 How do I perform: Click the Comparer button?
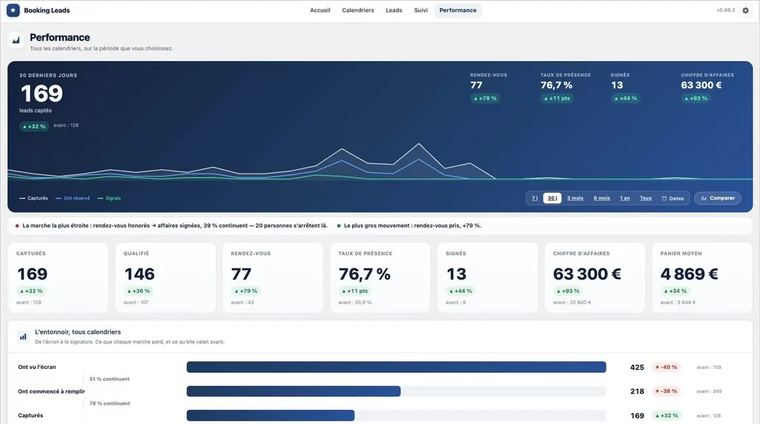point(717,198)
